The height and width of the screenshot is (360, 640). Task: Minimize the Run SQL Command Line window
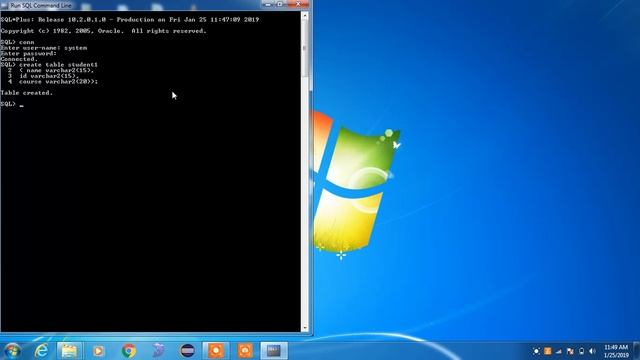point(268,4)
